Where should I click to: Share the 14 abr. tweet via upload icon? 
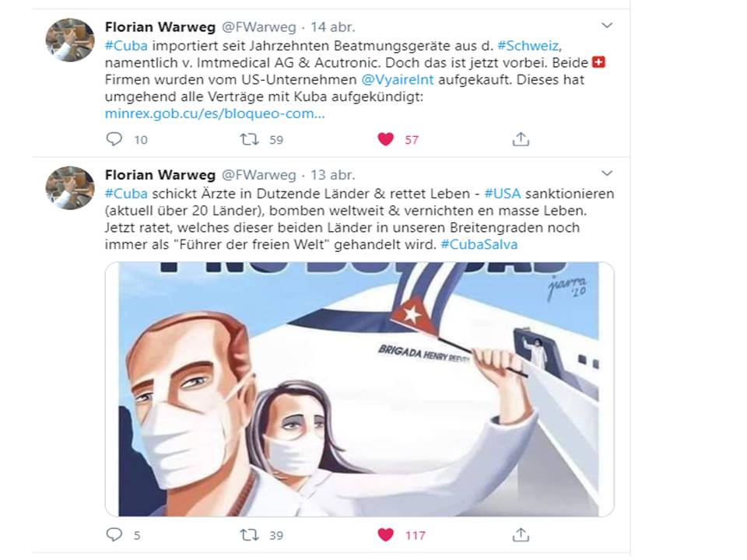521,139
